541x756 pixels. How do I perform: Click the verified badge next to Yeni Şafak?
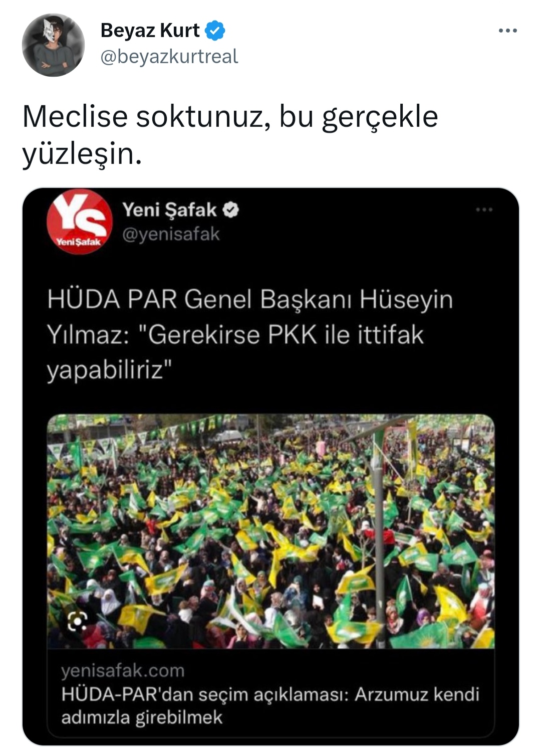click(x=230, y=210)
